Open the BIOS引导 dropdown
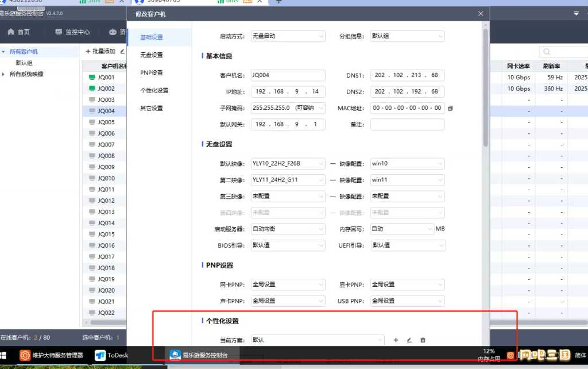This screenshot has width=588, height=369. click(288, 245)
